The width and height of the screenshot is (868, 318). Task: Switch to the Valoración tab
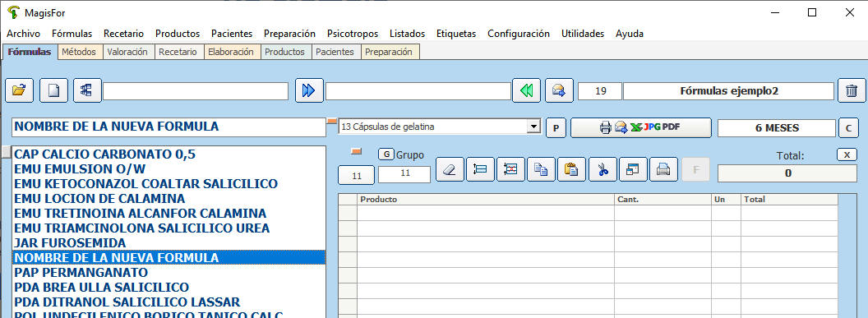click(127, 52)
